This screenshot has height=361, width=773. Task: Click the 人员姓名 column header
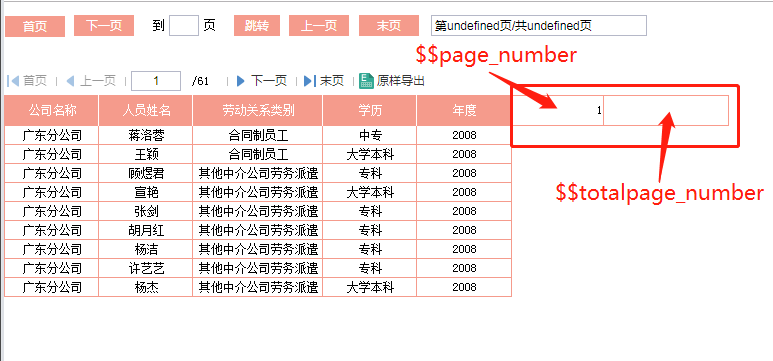click(x=146, y=110)
